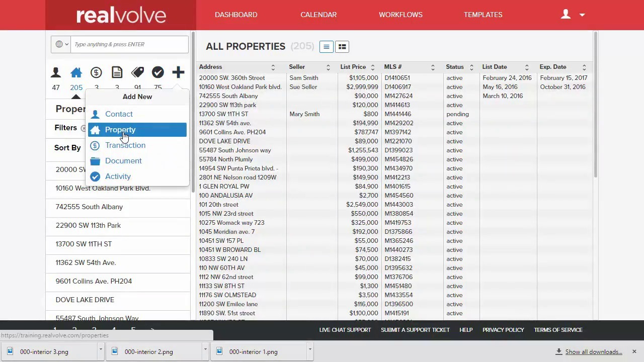Click the 000-interior 3.png file icon
Image resolution: width=644 pixels, height=362 pixels.
click(10, 351)
